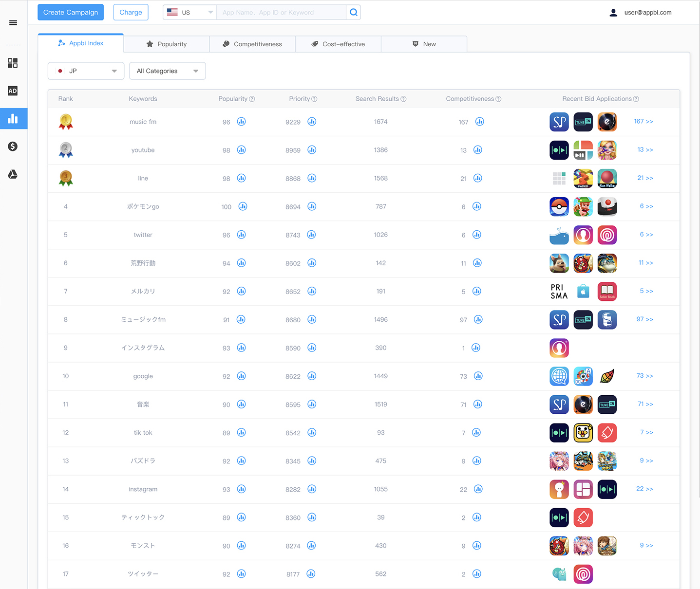View the popularity chart for ポケモンgo
Screen dimensions: 700x589
click(x=243, y=206)
